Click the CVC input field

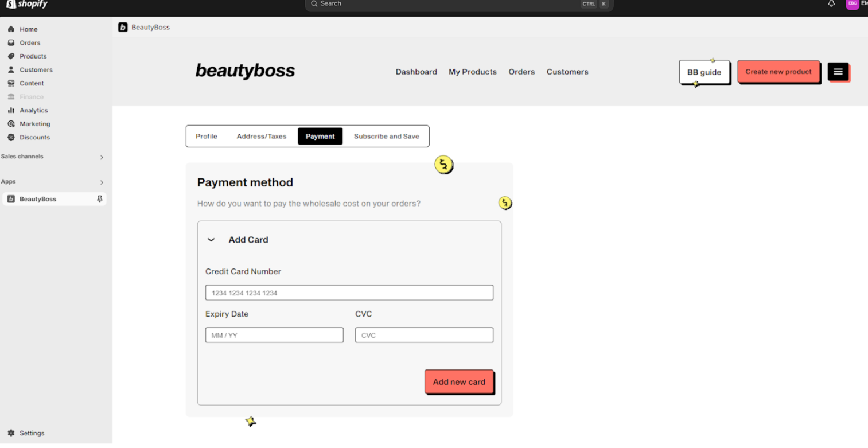tap(424, 335)
